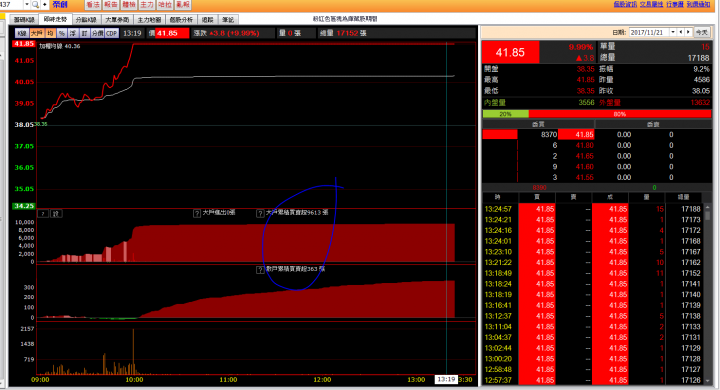
Task: Click the 2017/11/21 date field
Action: (x=649, y=32)
